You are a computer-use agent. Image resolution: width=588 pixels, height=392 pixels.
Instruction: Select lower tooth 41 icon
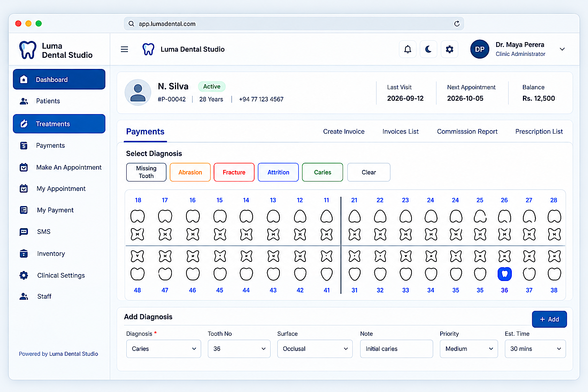point(327,274)
